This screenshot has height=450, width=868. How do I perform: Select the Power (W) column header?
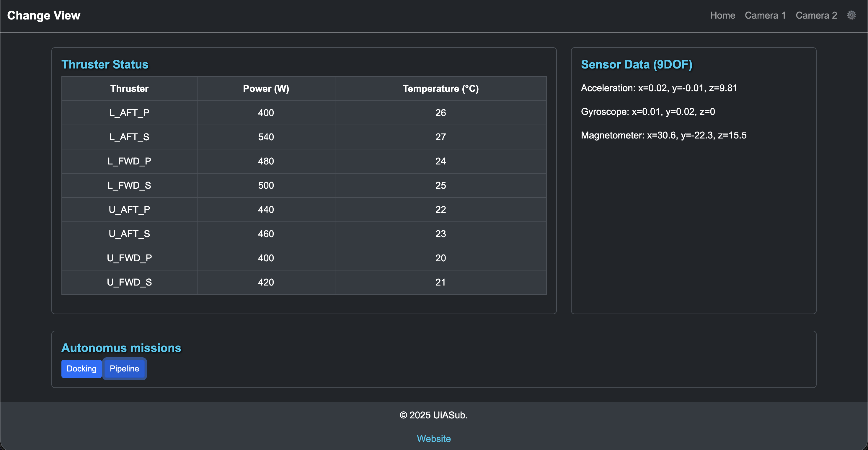(266, 88)
